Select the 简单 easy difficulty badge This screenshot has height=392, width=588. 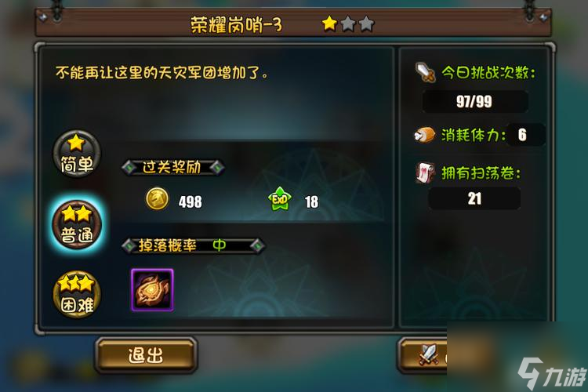77,154
